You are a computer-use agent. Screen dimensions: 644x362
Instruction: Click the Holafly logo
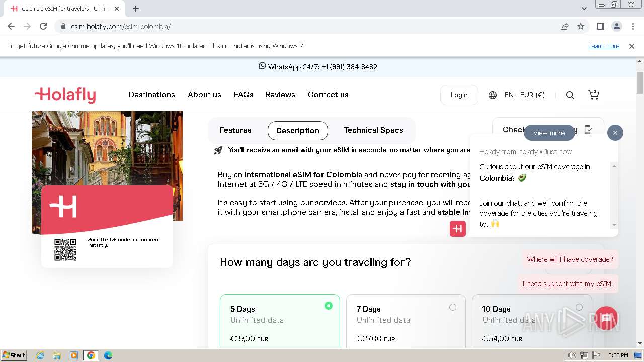pos(65,95)
